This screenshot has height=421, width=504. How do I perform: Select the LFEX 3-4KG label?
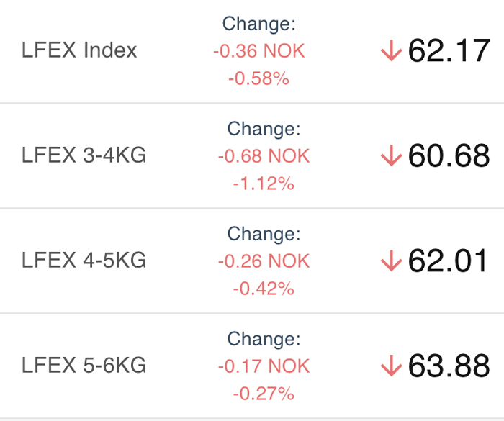84,155
